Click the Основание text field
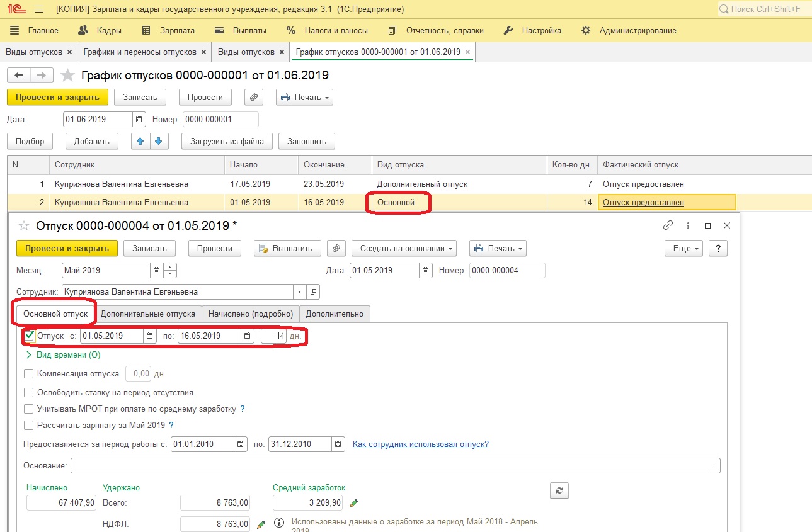This screenshot has height=532, width=812. point(389,466)
